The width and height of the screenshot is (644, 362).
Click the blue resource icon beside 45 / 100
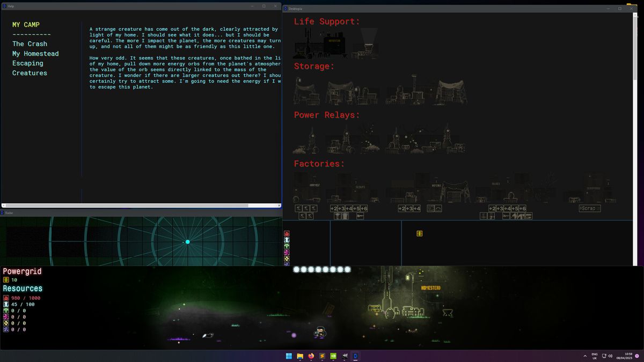[x=6, y=305]
